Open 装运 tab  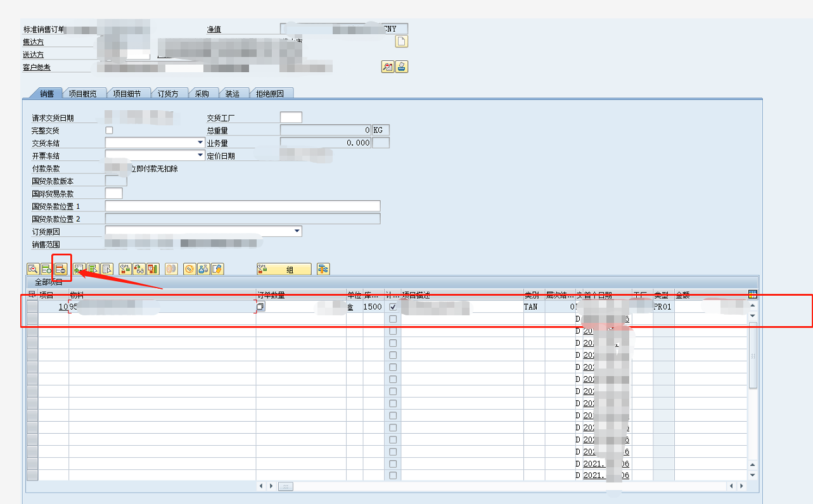233,93
